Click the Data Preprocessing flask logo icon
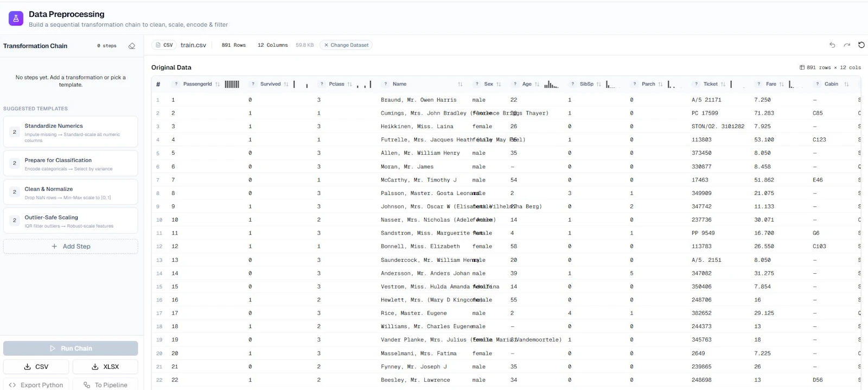Viewport: 868px width, 390px height. [x=16, y=18]
